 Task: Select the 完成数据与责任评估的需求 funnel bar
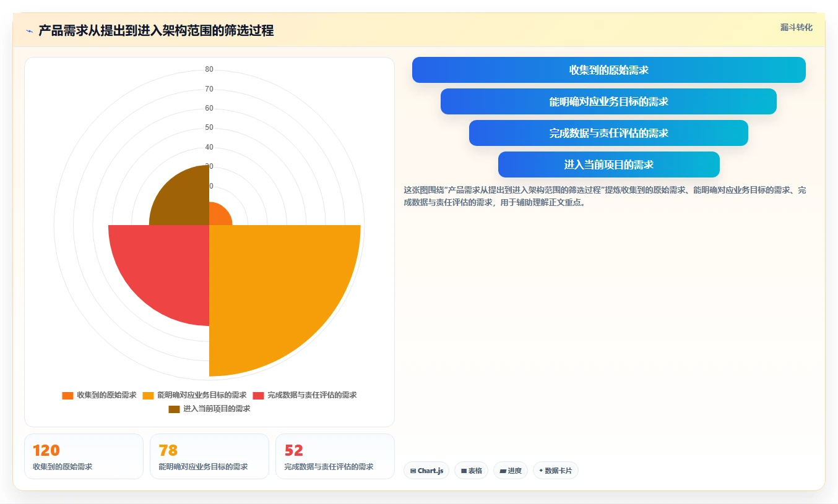(x=609, y=133)
